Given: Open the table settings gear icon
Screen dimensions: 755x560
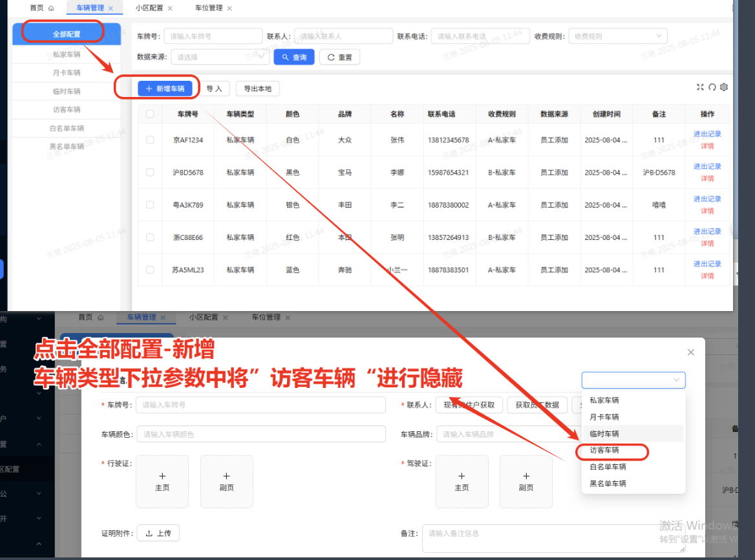Looking at the screenshot, I should [724, 87].
